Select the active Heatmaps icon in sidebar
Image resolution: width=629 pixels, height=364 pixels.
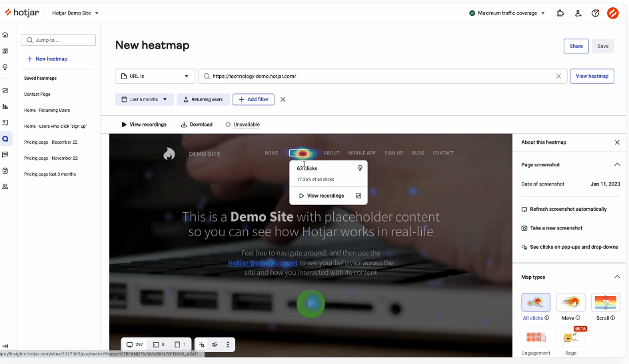point(5,138)
